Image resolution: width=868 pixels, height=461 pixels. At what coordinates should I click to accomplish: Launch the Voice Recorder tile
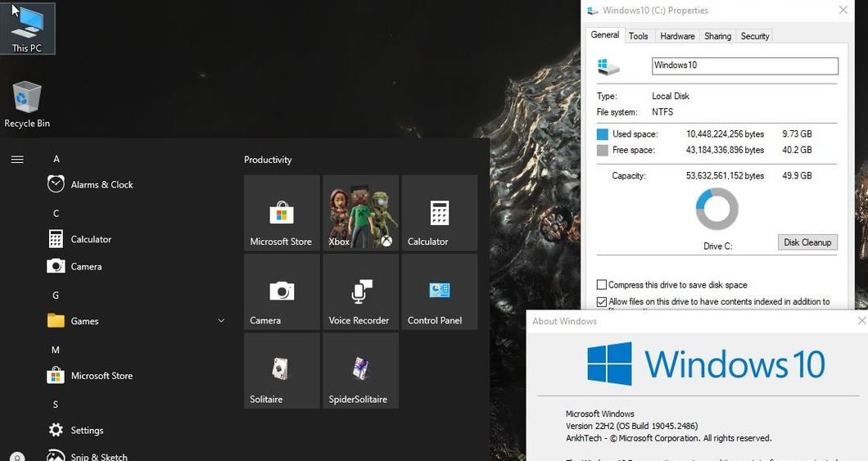click(360, 292)
